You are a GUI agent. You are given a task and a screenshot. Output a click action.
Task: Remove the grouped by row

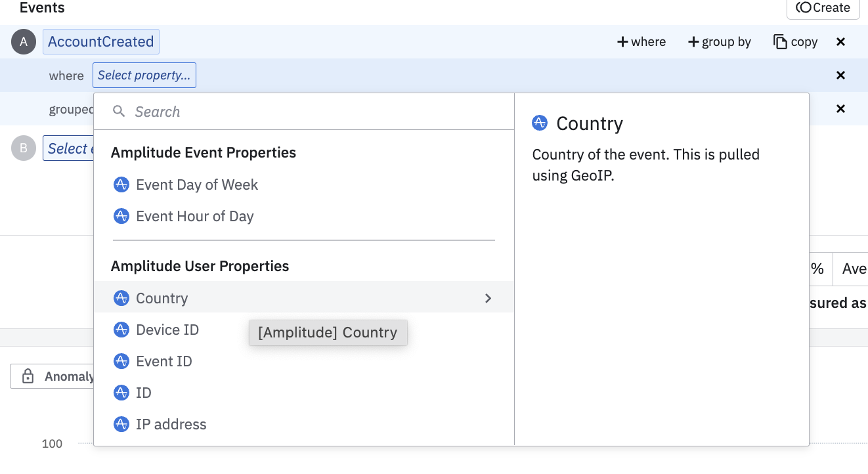point(840,109)
